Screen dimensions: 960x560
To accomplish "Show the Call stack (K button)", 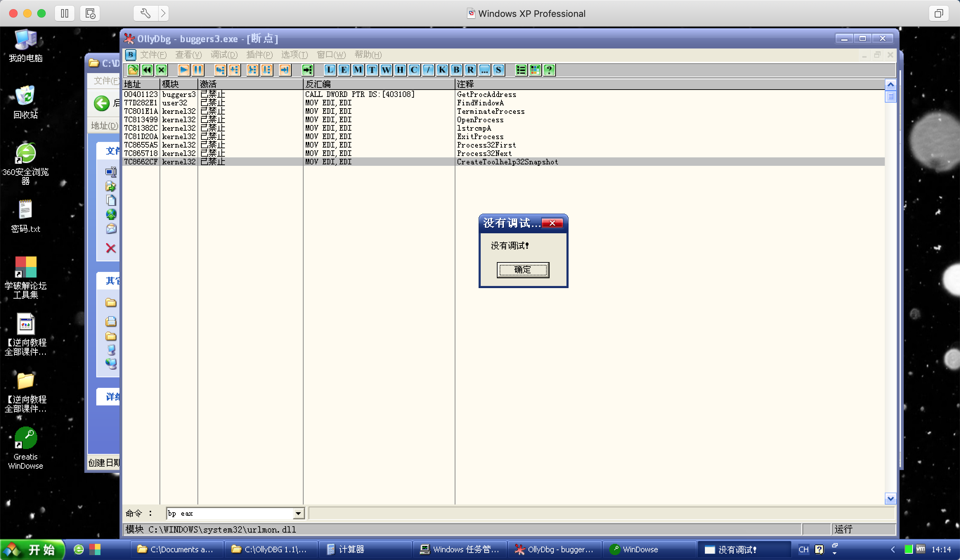I will pyautogui.click(x=442, y=70).
